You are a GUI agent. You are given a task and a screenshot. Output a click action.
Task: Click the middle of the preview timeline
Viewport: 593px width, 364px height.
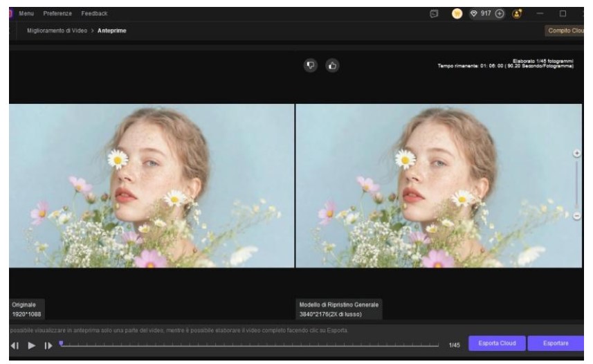coord(249,345)
